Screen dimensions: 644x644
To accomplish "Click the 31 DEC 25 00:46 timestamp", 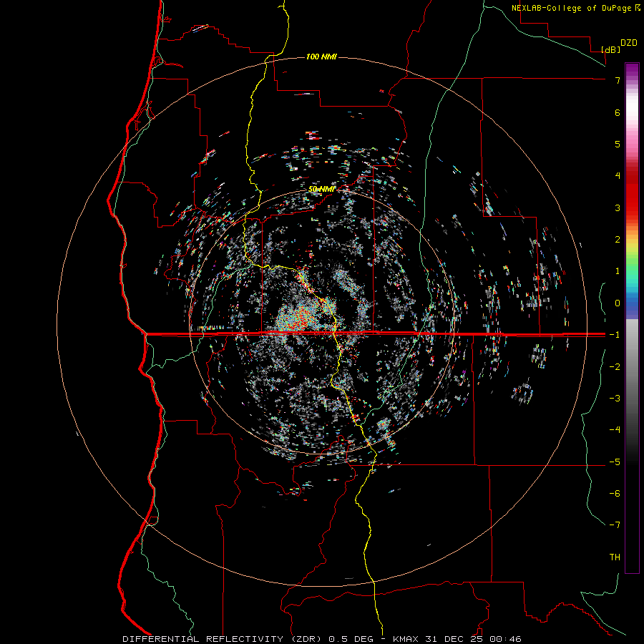I will coord(473,639).
